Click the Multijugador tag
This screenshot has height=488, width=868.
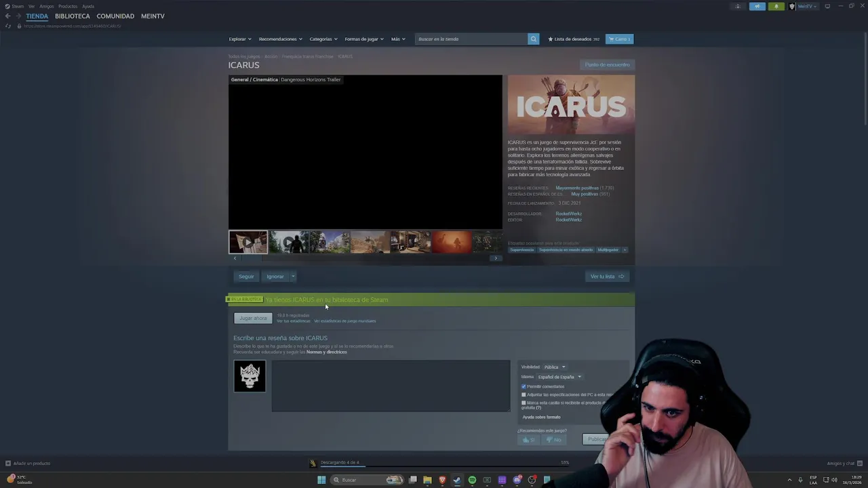coord(608,249)
